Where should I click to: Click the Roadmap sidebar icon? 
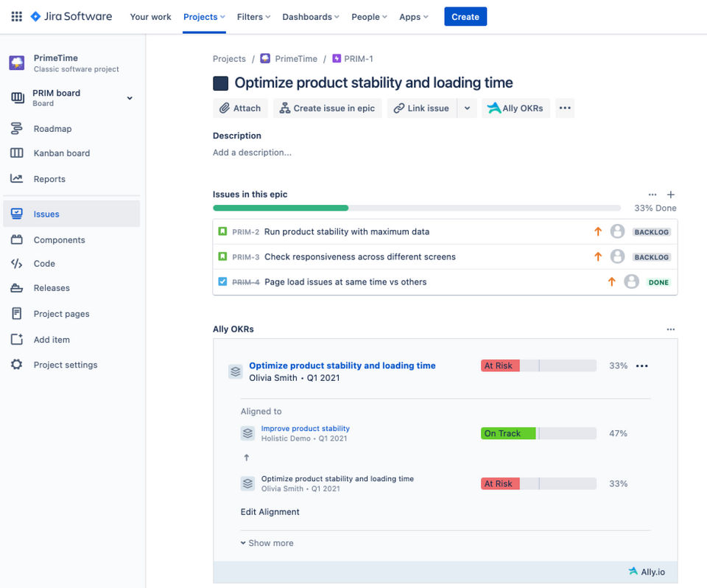(x=17, y=129)
